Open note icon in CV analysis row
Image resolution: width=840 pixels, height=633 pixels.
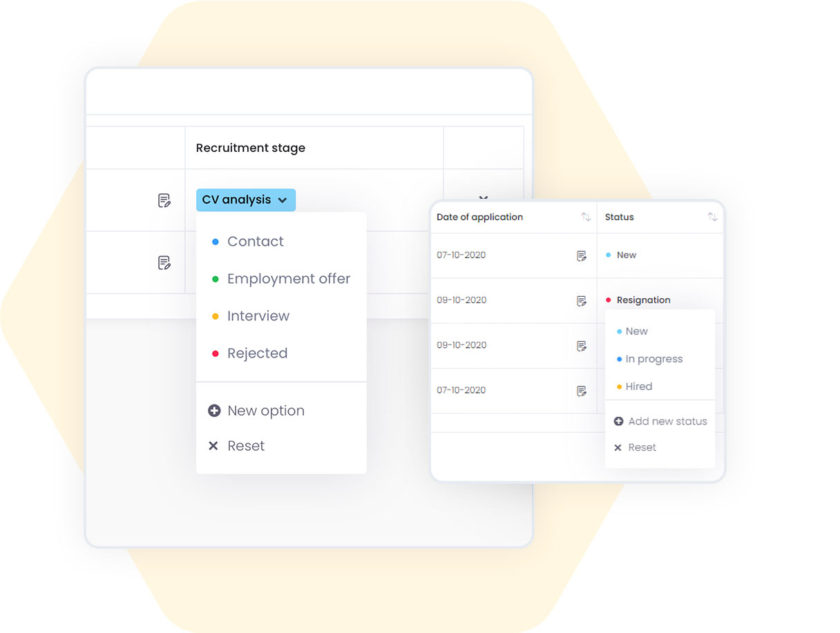tap(164, 200)
